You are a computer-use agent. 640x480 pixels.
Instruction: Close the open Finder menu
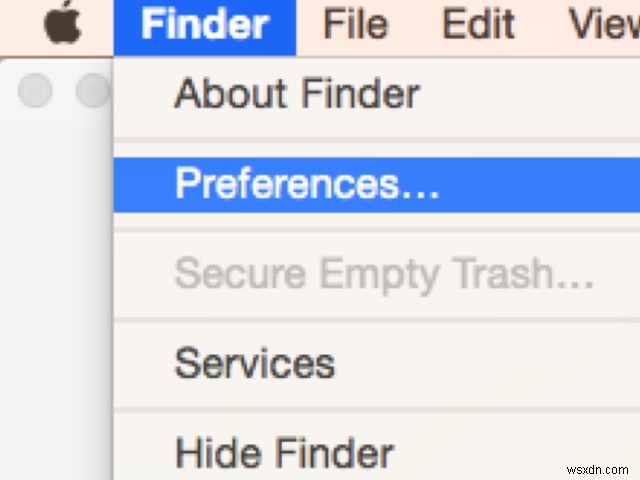click(205, 25)
